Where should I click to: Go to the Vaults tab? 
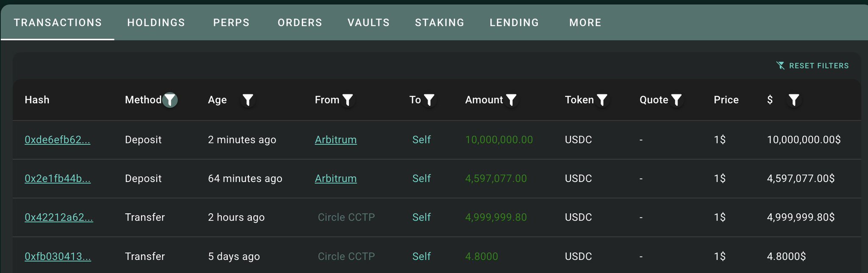pyautogui.click(x=368, y=22)
